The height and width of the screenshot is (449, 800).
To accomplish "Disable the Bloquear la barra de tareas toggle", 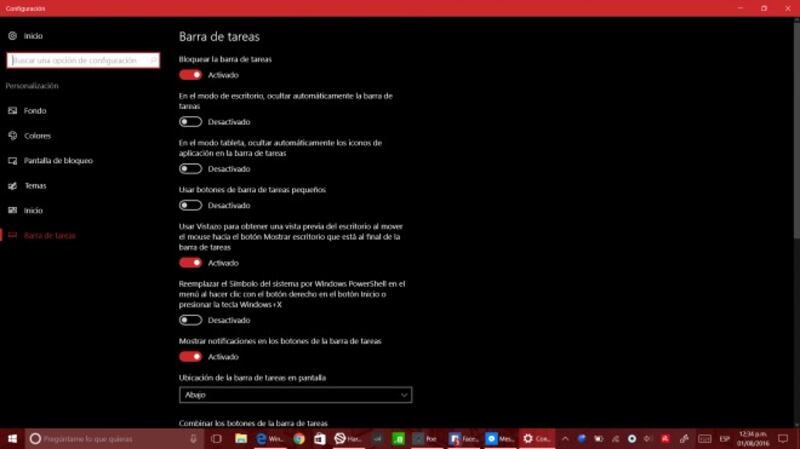I will pos(190,74).
